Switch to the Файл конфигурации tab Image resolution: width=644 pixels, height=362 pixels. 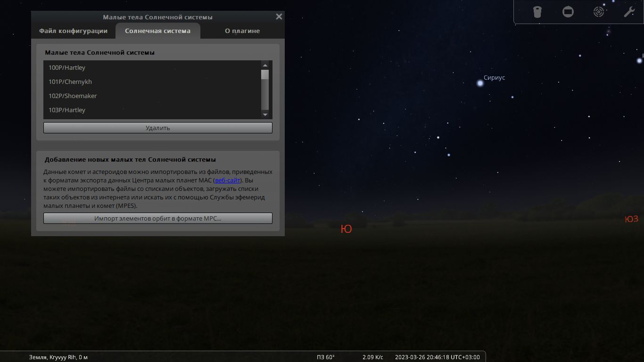click(73, 31)
